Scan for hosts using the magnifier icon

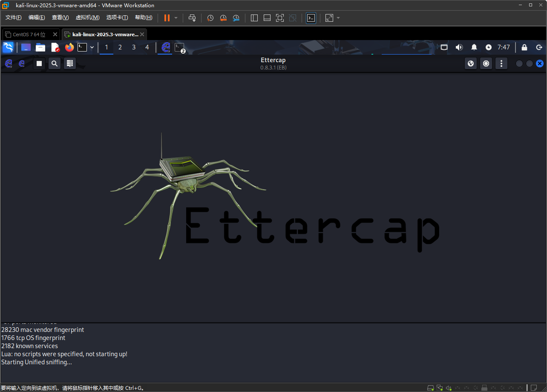(55, 63)
